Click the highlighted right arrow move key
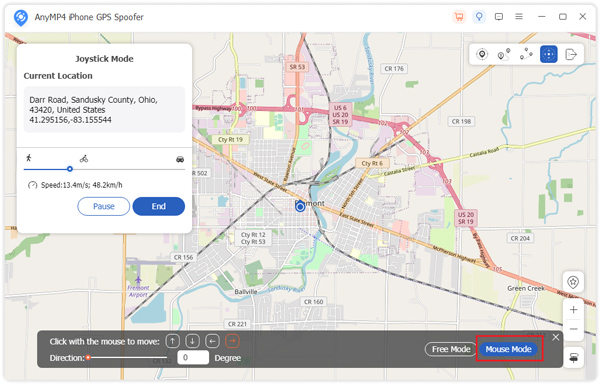This screenshot has height=384, width=600. pyautogui.click(x=232, y=341)
